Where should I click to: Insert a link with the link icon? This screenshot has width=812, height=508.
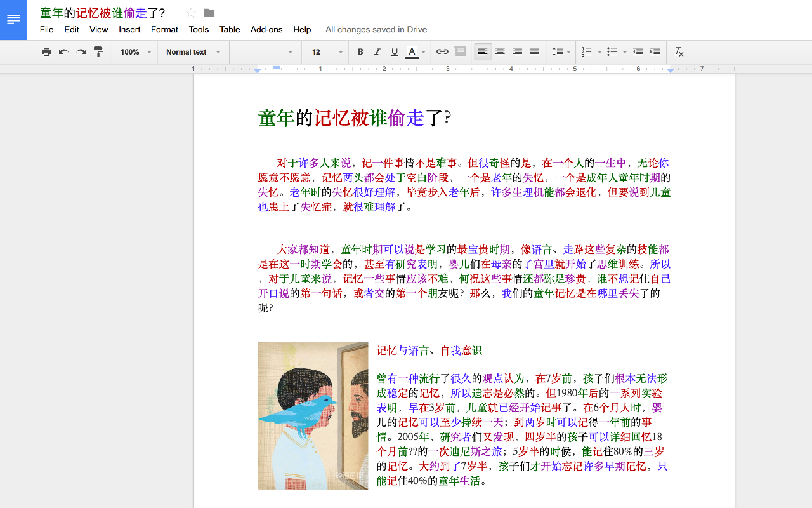442,51
